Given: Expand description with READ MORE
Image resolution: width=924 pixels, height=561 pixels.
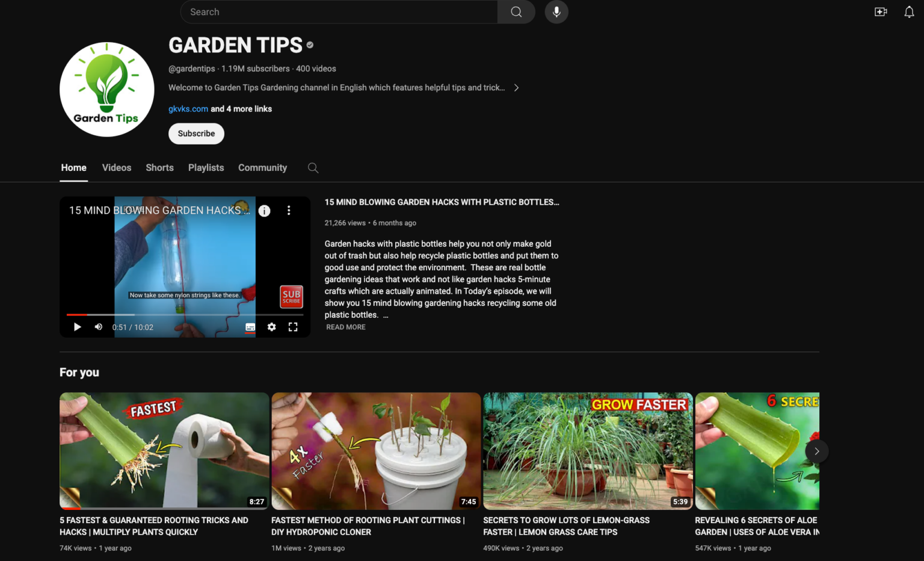Looking at the screenshot, I should coord(346,327).
